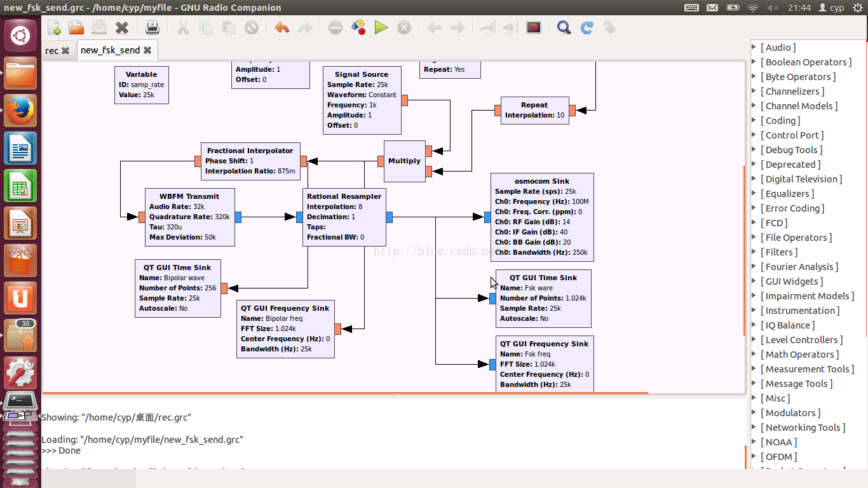Select the Fractional Interpolator block
This screenshot has width=868, height=488.
250,161
